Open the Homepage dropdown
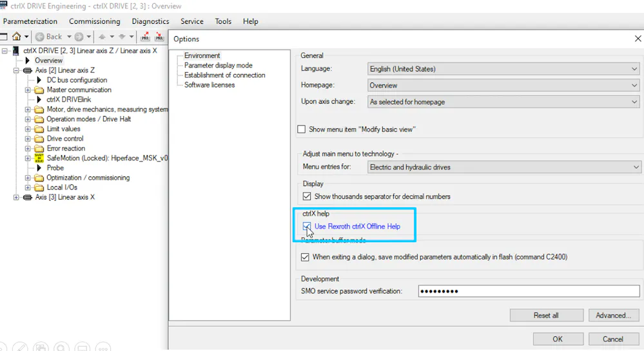Viewport: 644px width, 351px height. point(503,86)
